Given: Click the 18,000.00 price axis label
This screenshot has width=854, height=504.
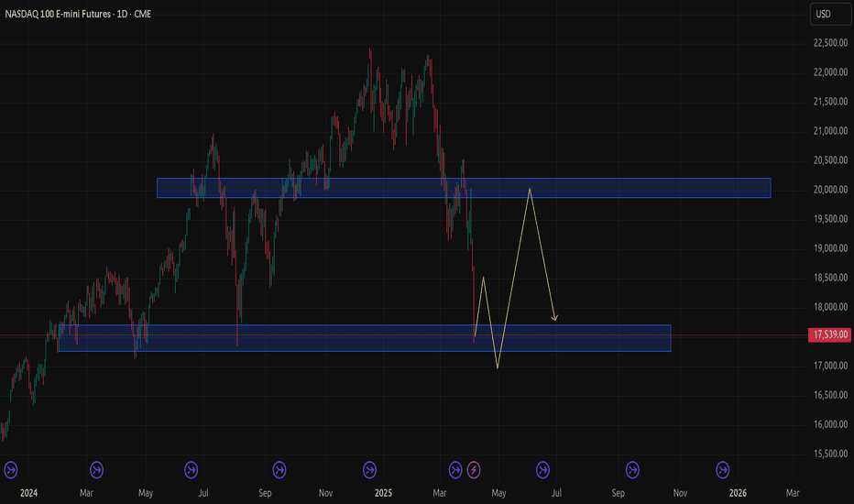Looking at the screenshot, I should coord(830,308).
